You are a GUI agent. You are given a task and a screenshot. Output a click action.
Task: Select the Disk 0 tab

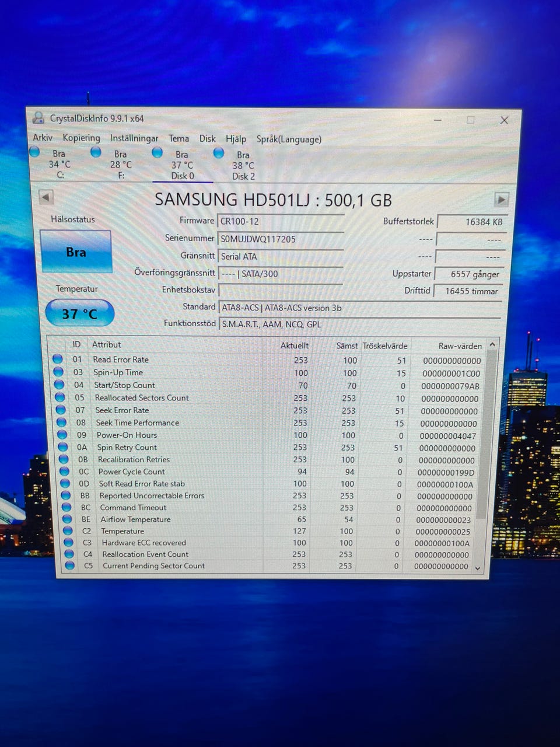tap(182, 165)
